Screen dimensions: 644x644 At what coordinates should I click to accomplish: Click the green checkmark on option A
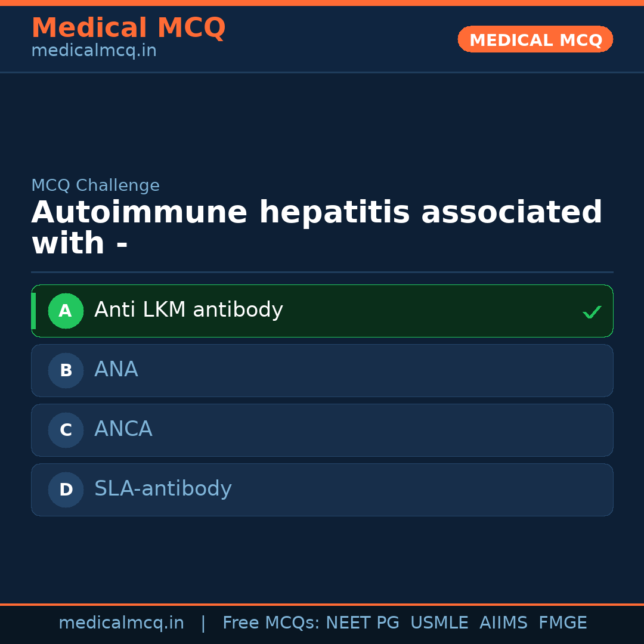[592, 312]
